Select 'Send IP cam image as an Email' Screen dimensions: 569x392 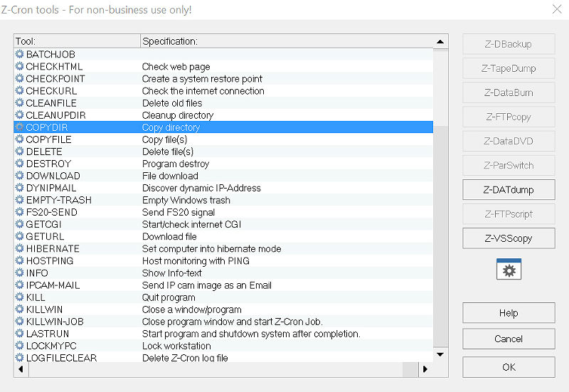click(x=207, y=285)
